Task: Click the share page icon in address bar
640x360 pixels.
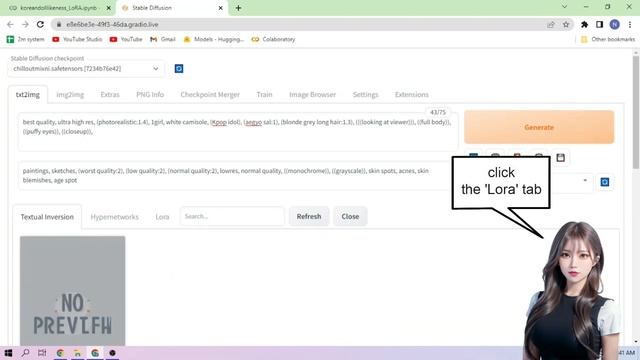Action: pos(551,24)
